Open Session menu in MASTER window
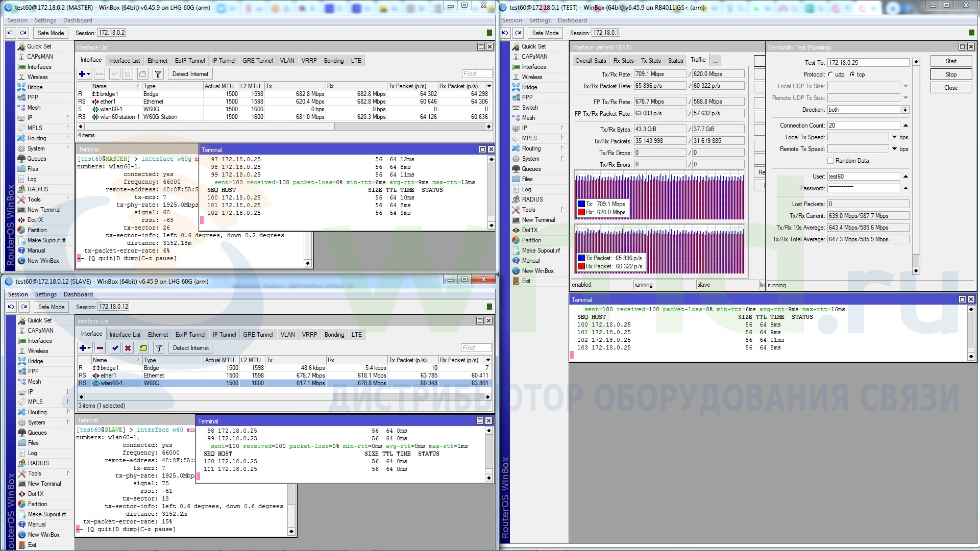 pyautogui.click(x=17, y=20)
